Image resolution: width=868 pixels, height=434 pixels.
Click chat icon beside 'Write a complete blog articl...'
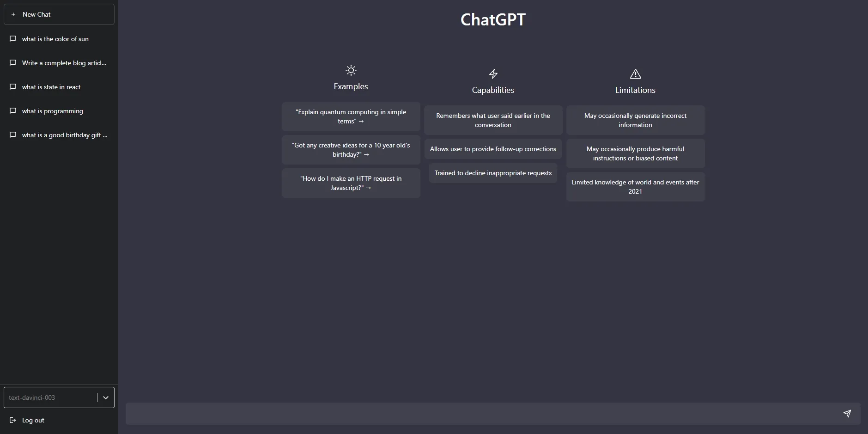point(13,63)
